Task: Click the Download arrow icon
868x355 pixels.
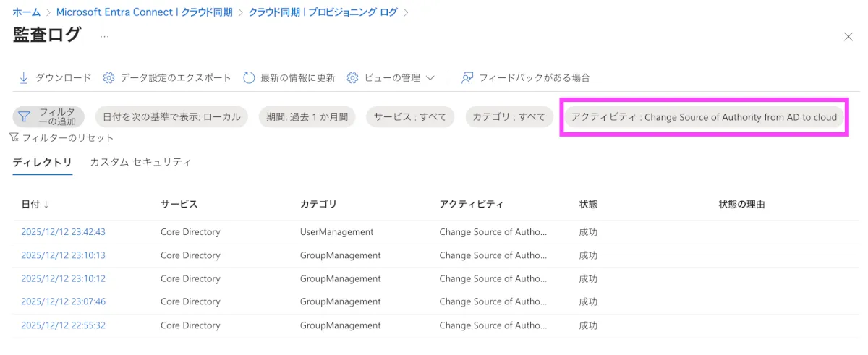Action: coord(24,78)
